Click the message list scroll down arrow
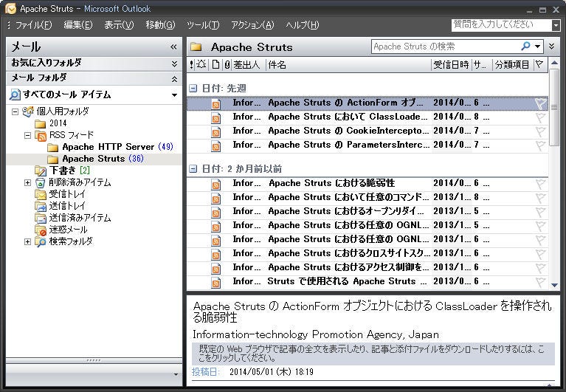The image size is (566, 392). (554, 285)
